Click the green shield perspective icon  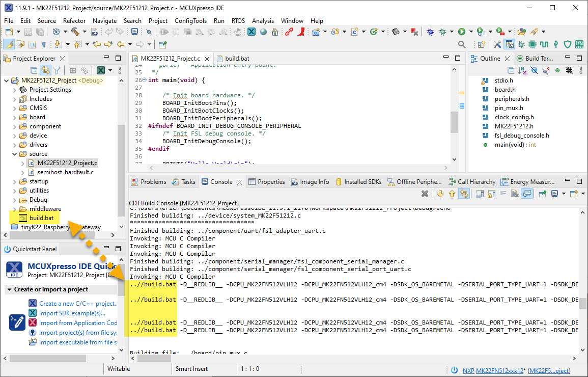(x=568, y=45)
